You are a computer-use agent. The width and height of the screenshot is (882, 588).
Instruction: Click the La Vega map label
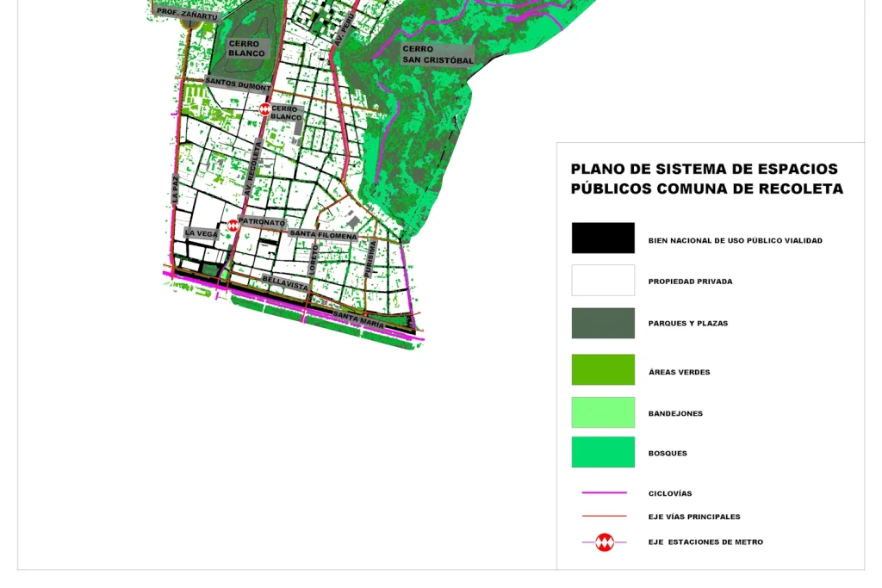(201, 233)
